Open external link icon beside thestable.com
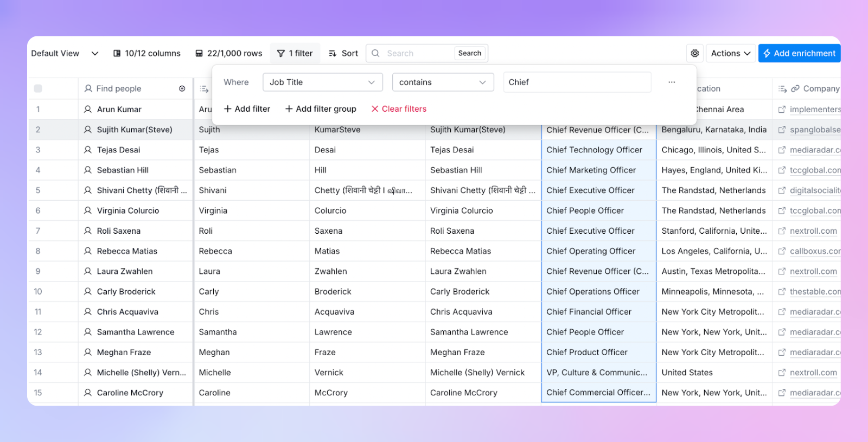 (782, 291)
